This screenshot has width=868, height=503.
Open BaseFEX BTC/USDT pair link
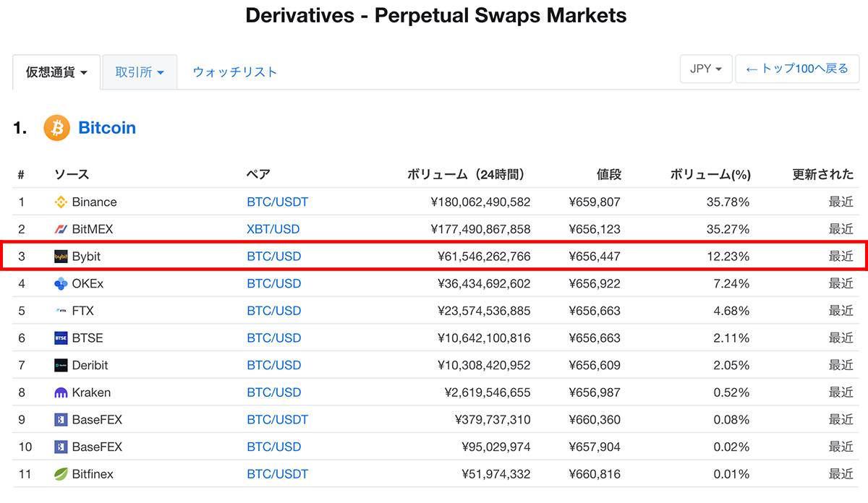click(x=278, y=420)
